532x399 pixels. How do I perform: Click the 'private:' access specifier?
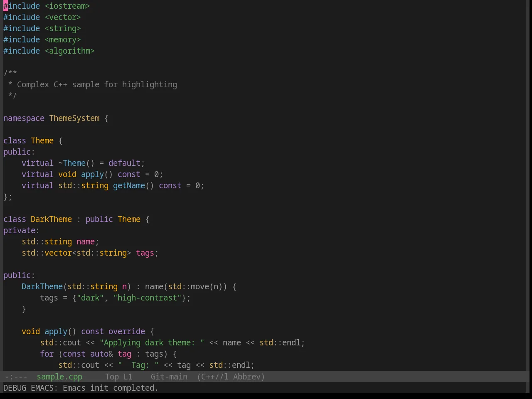[x=22, y=230]
